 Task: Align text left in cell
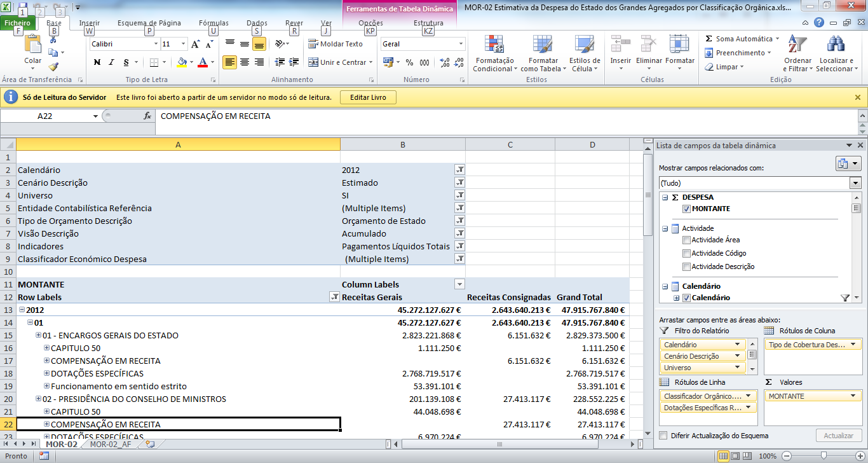229,62
